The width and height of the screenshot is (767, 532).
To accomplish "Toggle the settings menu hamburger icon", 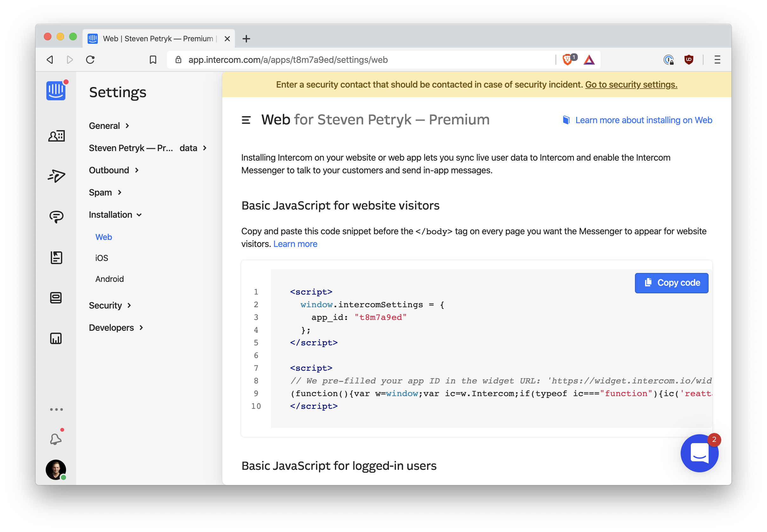I will pos(246,120).
